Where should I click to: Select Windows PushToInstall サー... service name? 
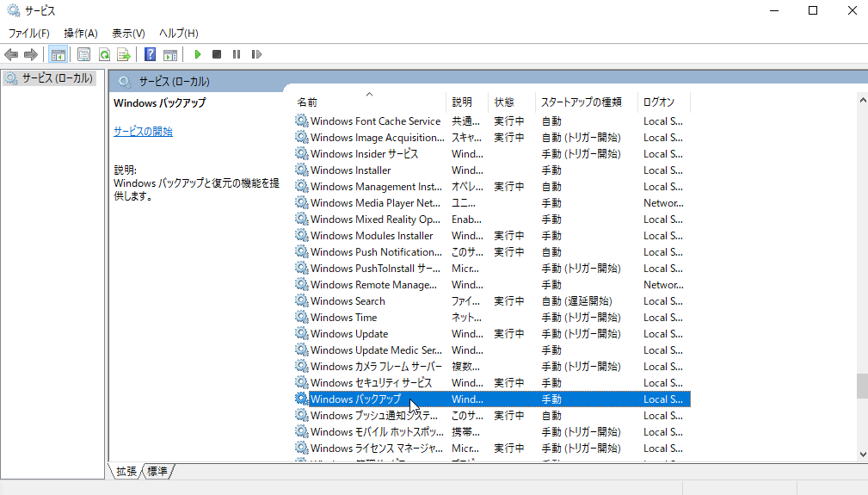375,268
